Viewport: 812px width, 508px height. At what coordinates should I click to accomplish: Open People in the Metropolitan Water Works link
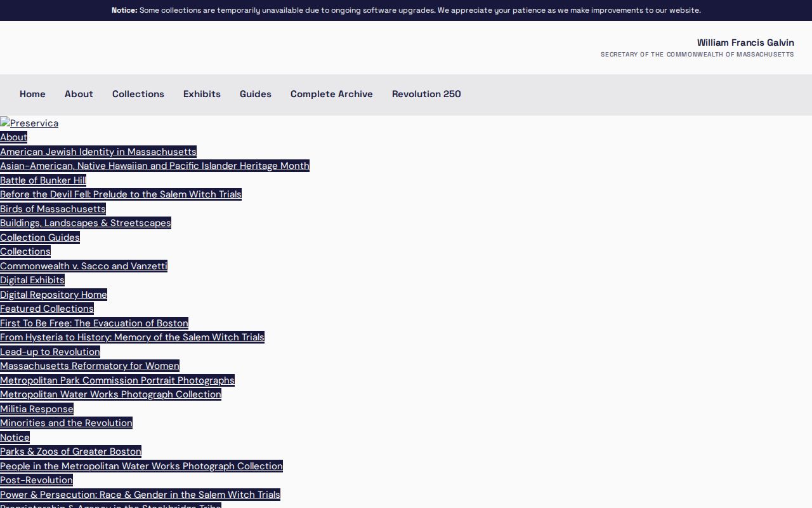click(x=141, y=466)
